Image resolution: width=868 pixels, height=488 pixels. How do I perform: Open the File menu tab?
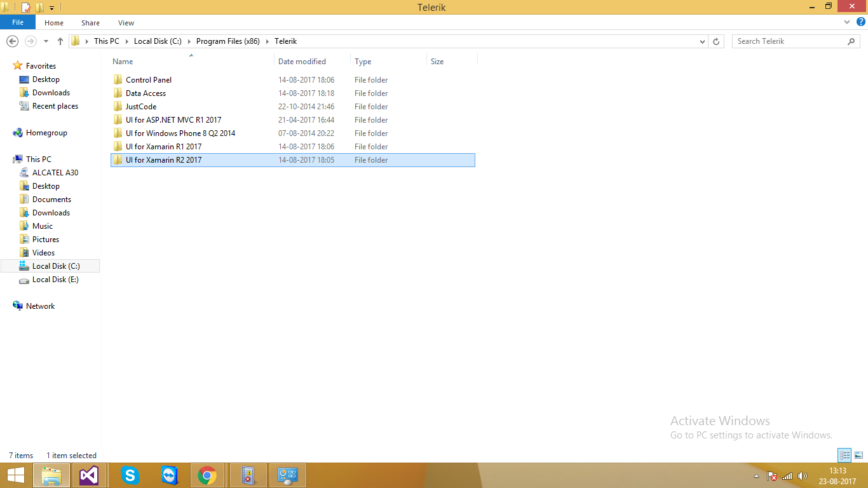[x=18, y=22]
